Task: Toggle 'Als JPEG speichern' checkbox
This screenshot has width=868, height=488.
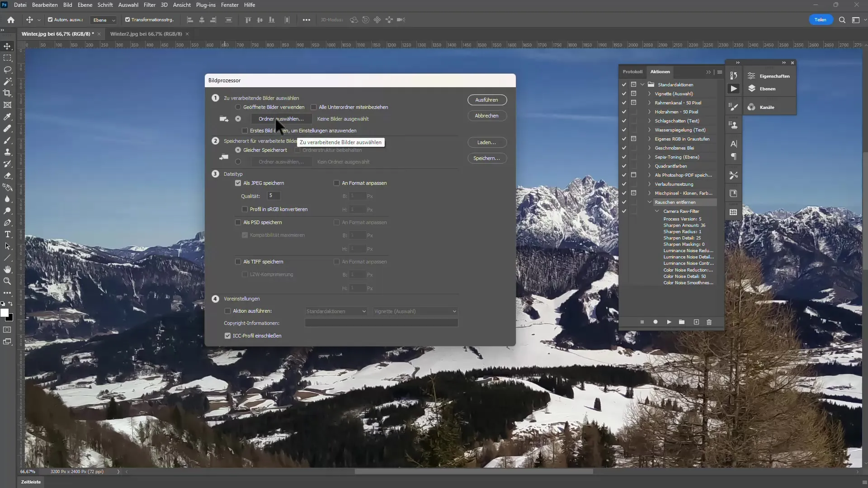Action: click(x=238, y=183)
